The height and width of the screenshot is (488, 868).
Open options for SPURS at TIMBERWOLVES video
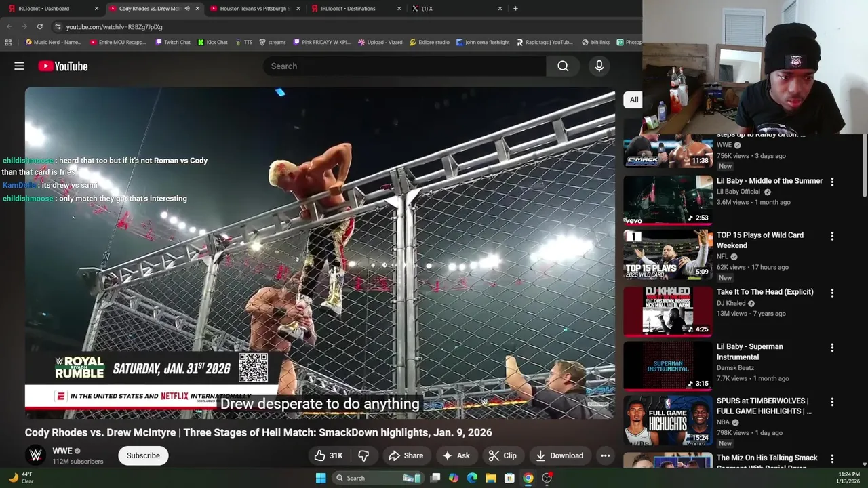click(832, 401)
